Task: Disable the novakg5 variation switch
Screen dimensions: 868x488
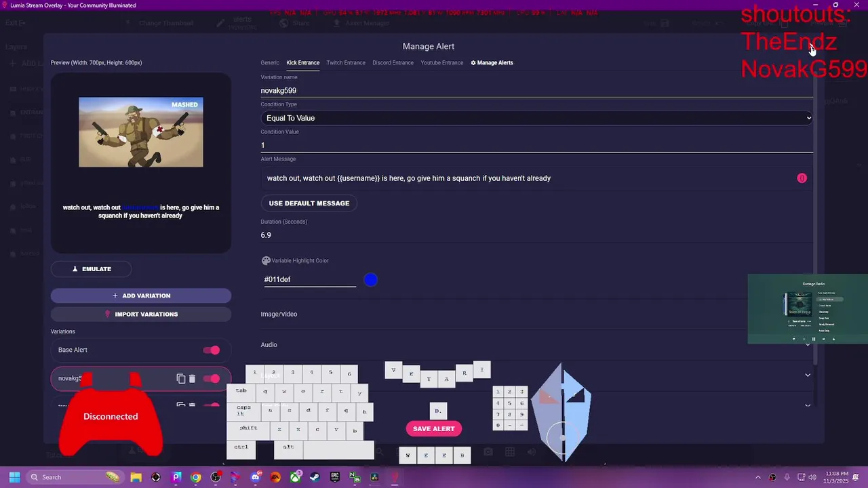Action: pos(211,379)
